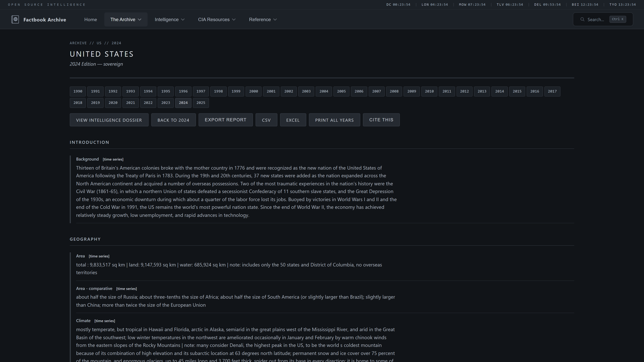Click Print All Years

tap(334, 120)
